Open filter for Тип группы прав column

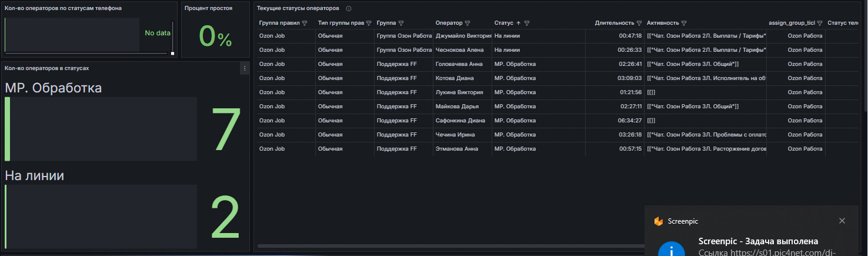click(369, 23)
